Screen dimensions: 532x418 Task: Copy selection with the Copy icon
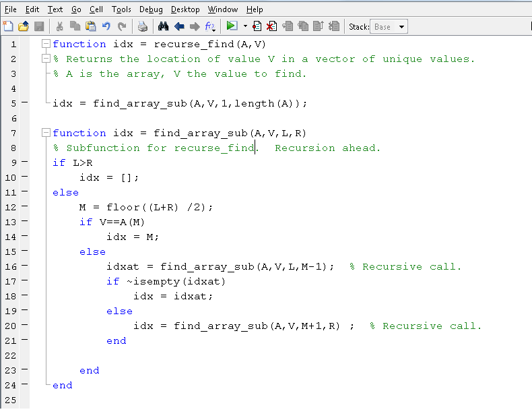pyautogui.click(x=75, y=26)
